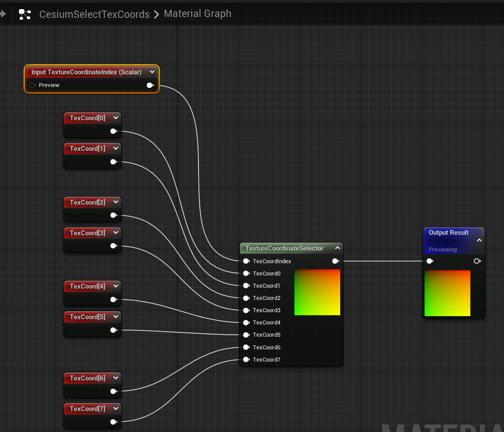
Task: Click the TexCoord7 input pin on the selector node
Action: click(246, 359)
